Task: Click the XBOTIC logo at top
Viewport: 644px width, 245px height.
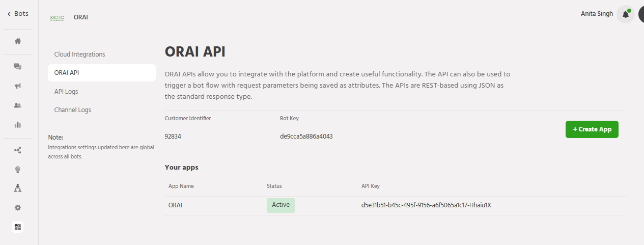Action: 57,17
